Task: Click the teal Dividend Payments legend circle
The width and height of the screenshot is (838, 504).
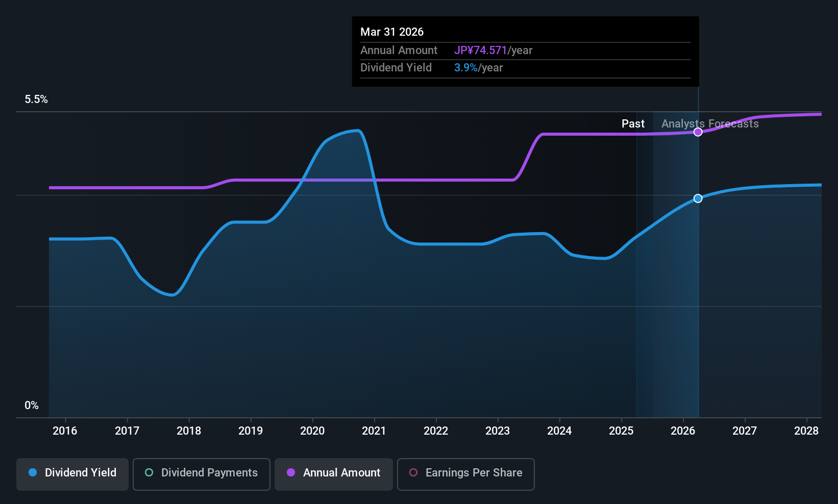Action: pos(149,472)
